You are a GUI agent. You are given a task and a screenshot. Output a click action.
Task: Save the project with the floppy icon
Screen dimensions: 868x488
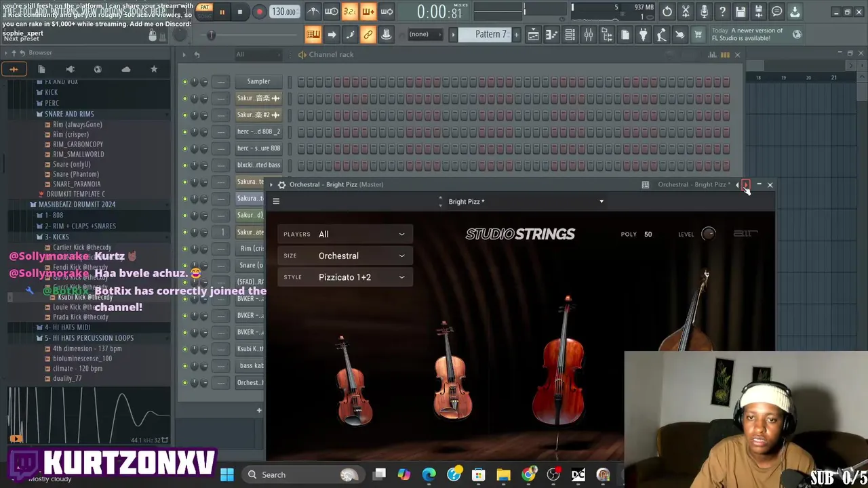click(741, 12)
